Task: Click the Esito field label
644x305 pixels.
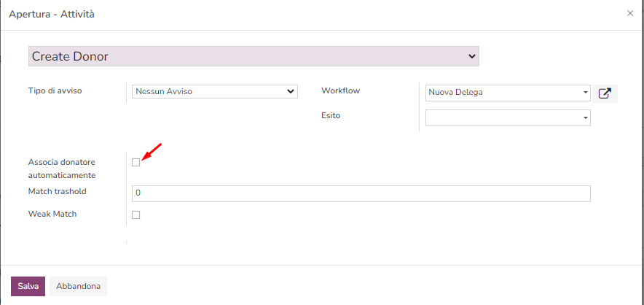Action: point(331,115)
